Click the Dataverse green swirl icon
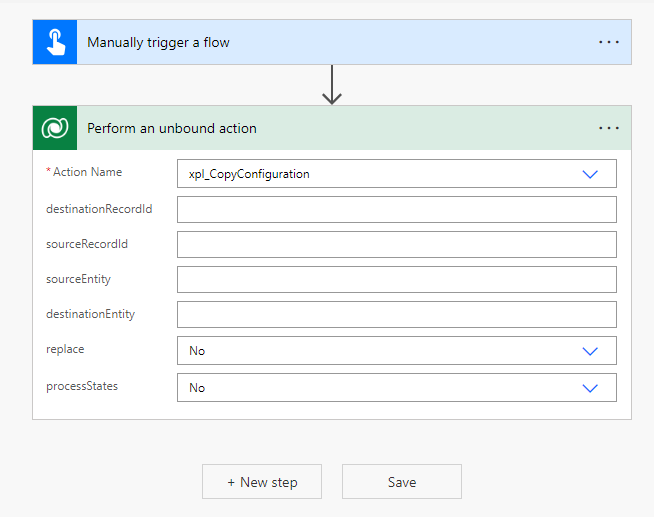 point(55,128)
